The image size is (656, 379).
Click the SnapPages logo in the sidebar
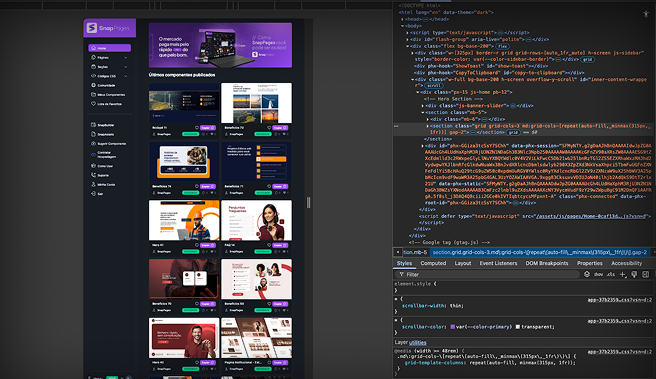pos(108,28)
